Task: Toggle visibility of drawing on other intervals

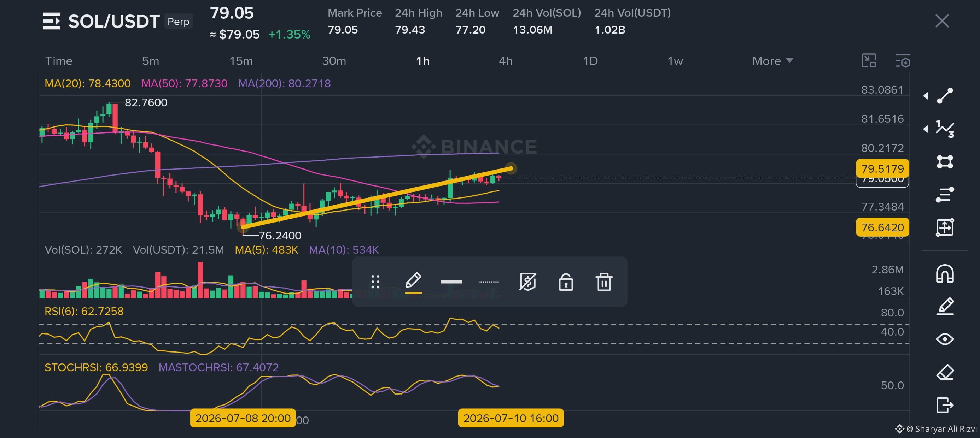Action: tap(528, 282)
